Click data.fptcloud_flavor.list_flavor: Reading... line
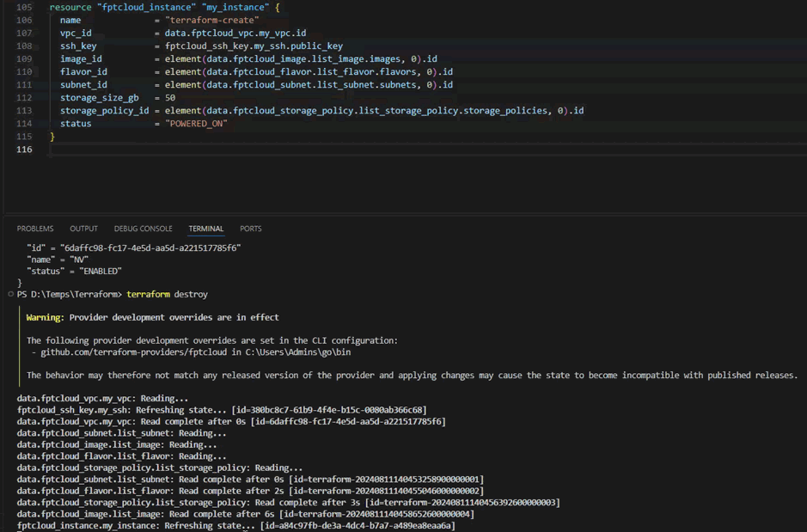Image resolution: width=807 pixels, height=532 pixels. pyautogui.click(x=121, y=456)
